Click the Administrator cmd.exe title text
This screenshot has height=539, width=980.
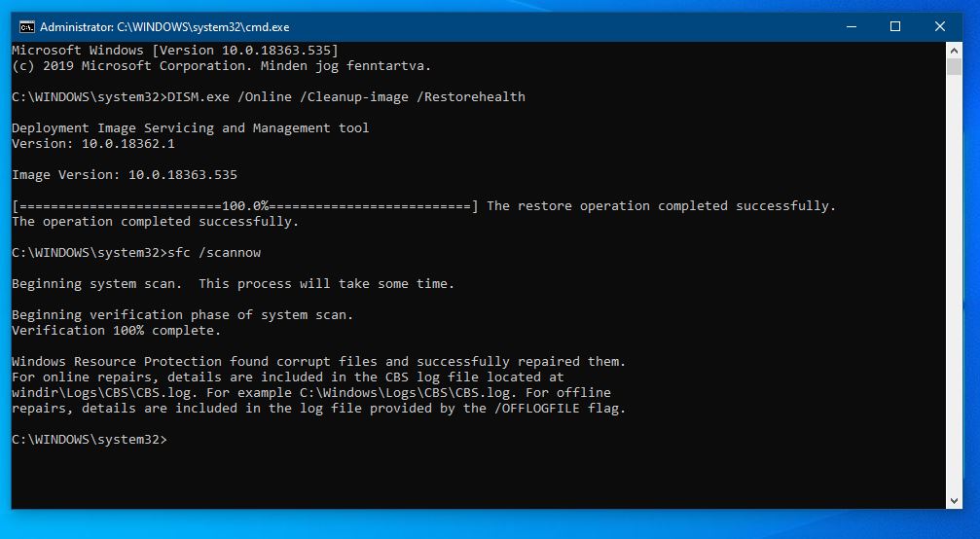(x=164, y=27)
